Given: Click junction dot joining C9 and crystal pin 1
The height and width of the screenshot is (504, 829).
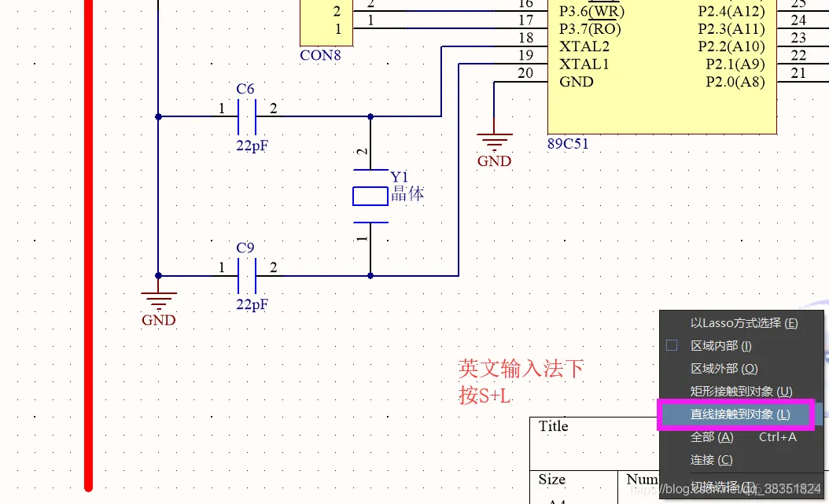Looking at the screenshot, I should (x=370, y=276).
